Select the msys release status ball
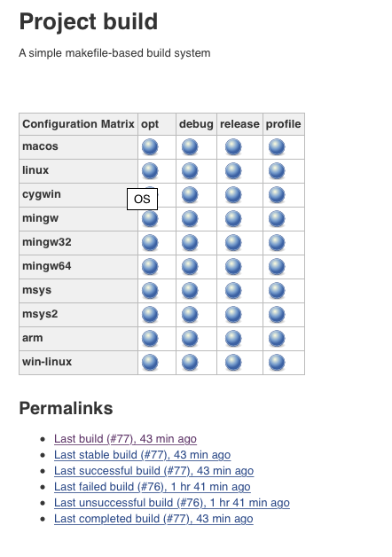 (x=233, y=291)
